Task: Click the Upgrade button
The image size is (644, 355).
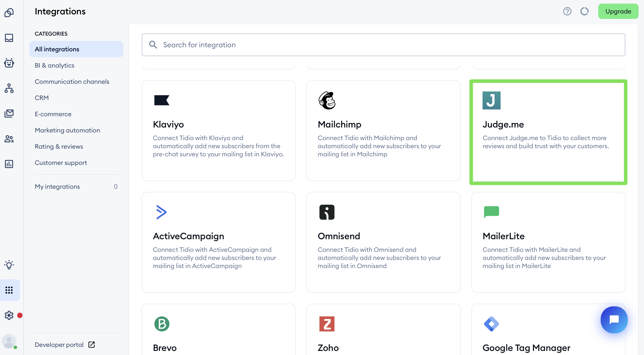Action: [618, 11]
